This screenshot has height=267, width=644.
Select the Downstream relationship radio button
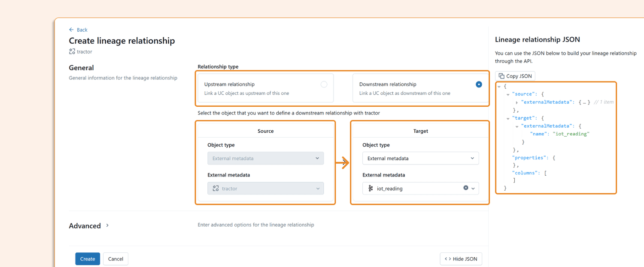(479, 84)
